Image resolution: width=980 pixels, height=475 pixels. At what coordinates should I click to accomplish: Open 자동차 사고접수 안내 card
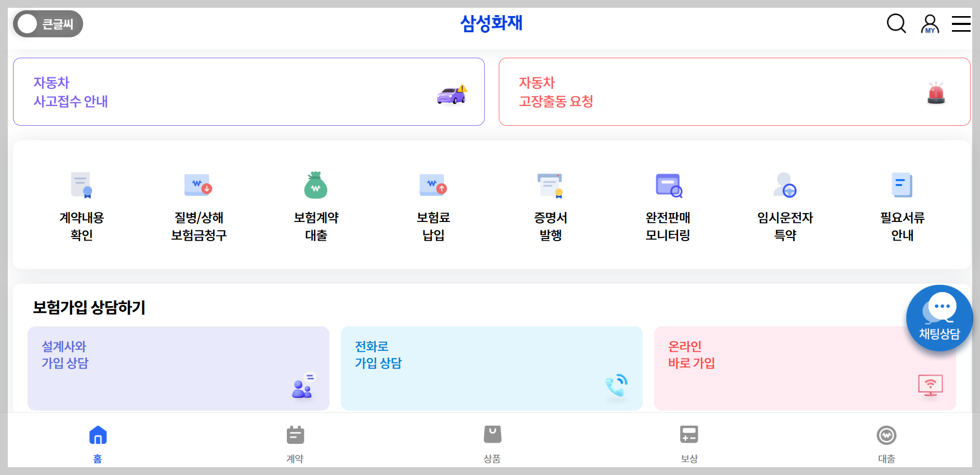click(x=249, y=91)
